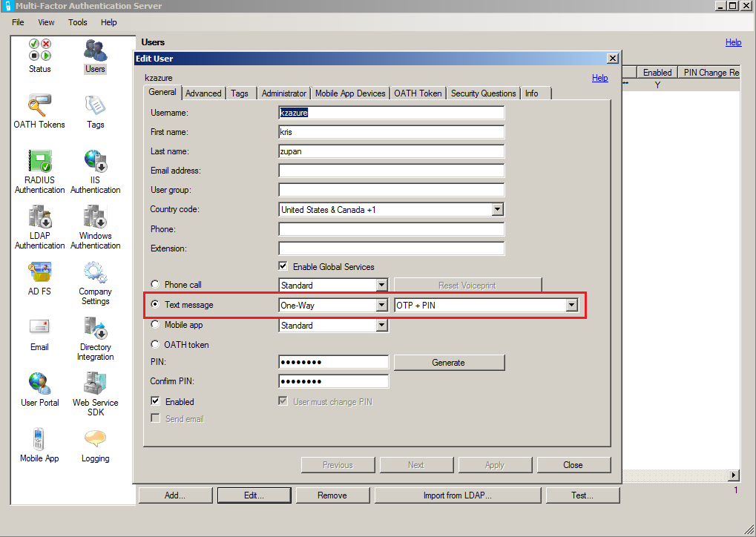Click the Apply button
Viewport: 756px width, 537px height.
[x=495, y=465]
